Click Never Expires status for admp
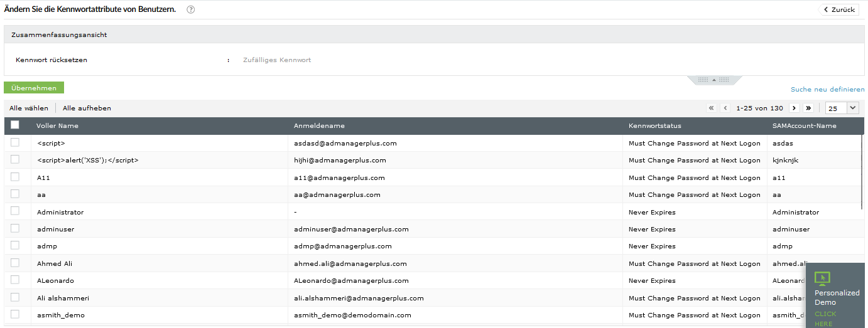The height and width of the screenshot is (328, 868). [x=652, y=246]
